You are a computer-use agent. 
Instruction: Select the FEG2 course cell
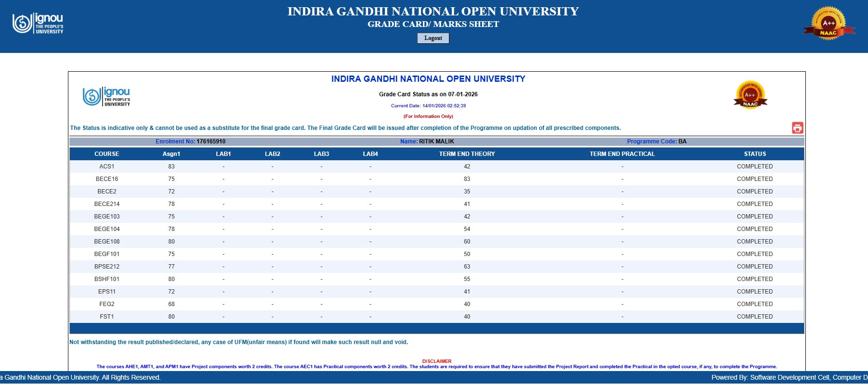point(107,304)
